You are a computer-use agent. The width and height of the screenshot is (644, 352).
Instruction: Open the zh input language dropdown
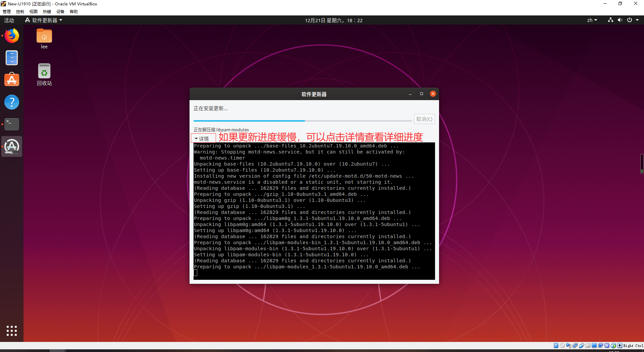(x=592, y=20)
